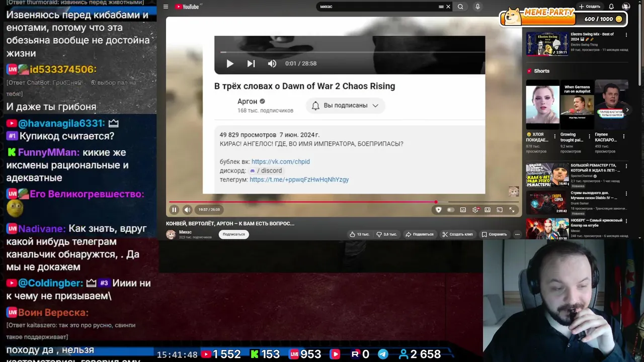Viewport: 644px width, 362px height.
Task: Play the embedded Аргон video preview
Action: (x=230, y=63)
